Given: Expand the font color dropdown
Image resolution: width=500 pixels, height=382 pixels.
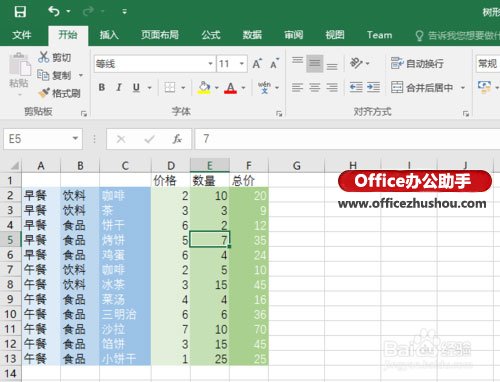Looking at the screenshot, I should (243, 88).
